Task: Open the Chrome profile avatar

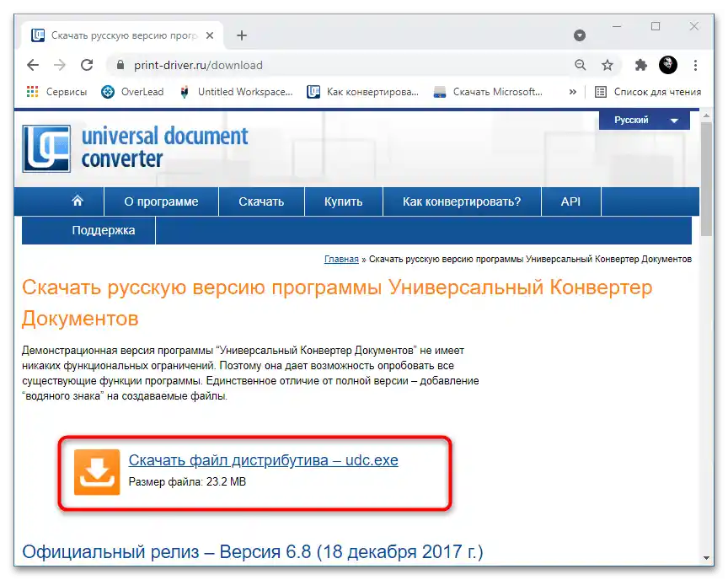Action: (668, 65)
